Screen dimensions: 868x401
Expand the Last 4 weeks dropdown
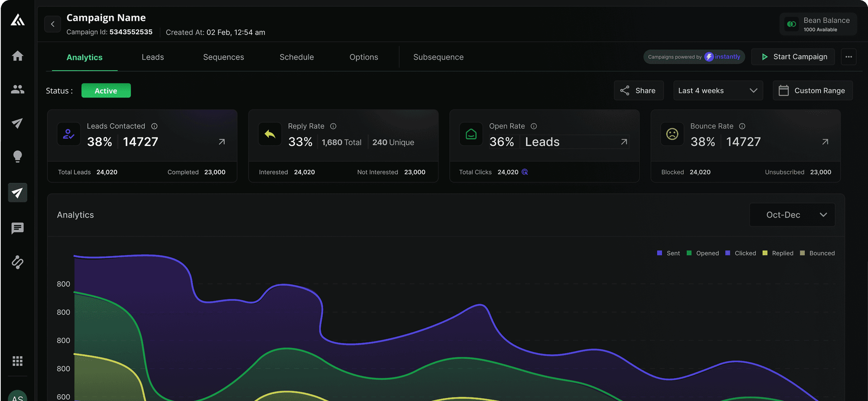[718, 91]
